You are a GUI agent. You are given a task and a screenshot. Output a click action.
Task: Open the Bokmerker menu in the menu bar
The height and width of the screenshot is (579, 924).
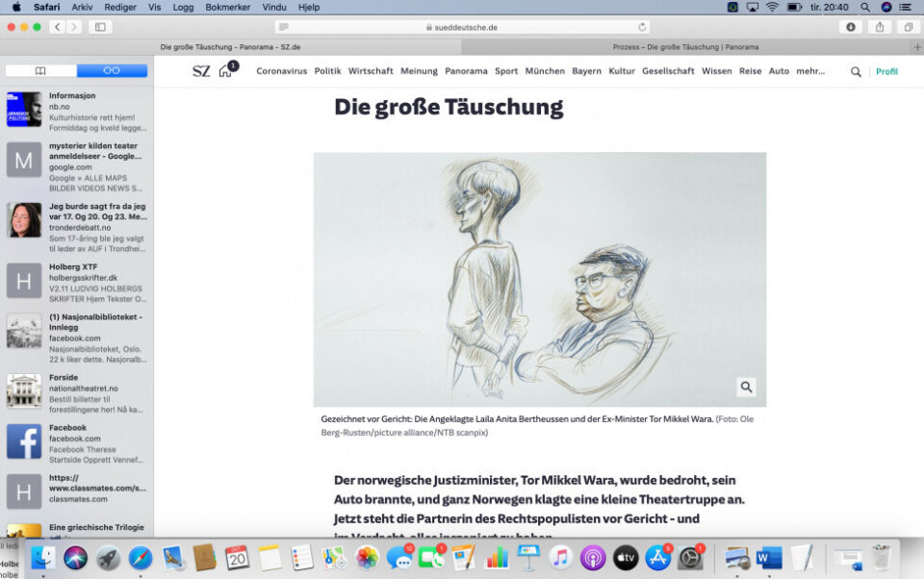(227, 7)
